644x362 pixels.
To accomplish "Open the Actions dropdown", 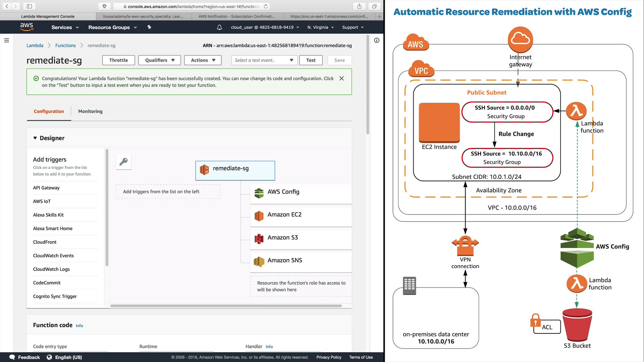I will click(203, 60).
